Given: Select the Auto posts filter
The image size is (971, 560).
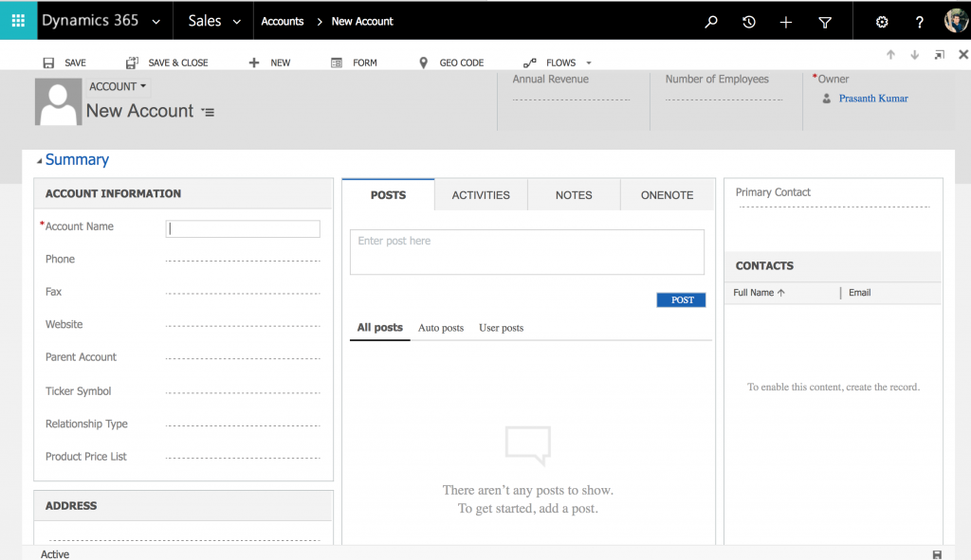Looking at the screenshot, I should click(440, 327).
